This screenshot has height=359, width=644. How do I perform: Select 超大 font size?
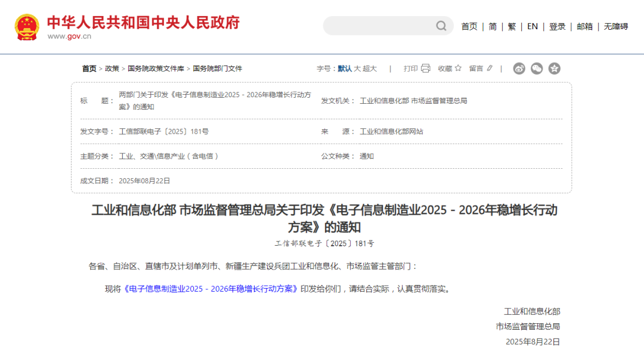(x=370, y=69)
